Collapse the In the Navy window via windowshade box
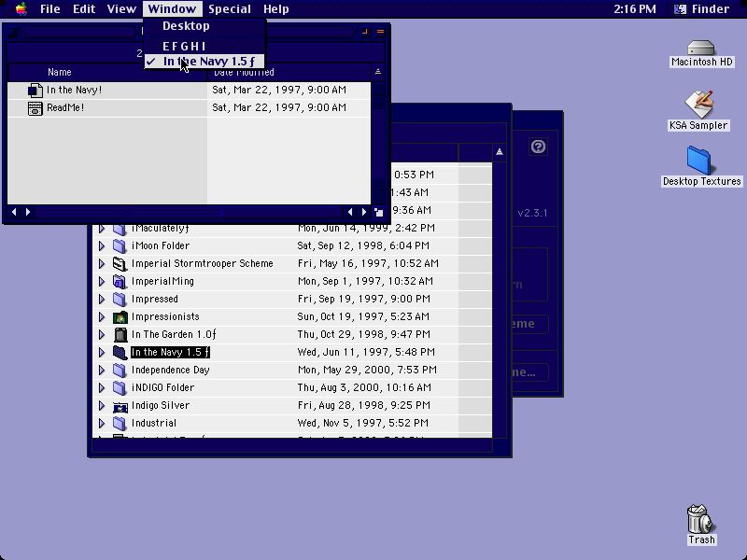Screen dimensions: 747x560 (380, 32)
